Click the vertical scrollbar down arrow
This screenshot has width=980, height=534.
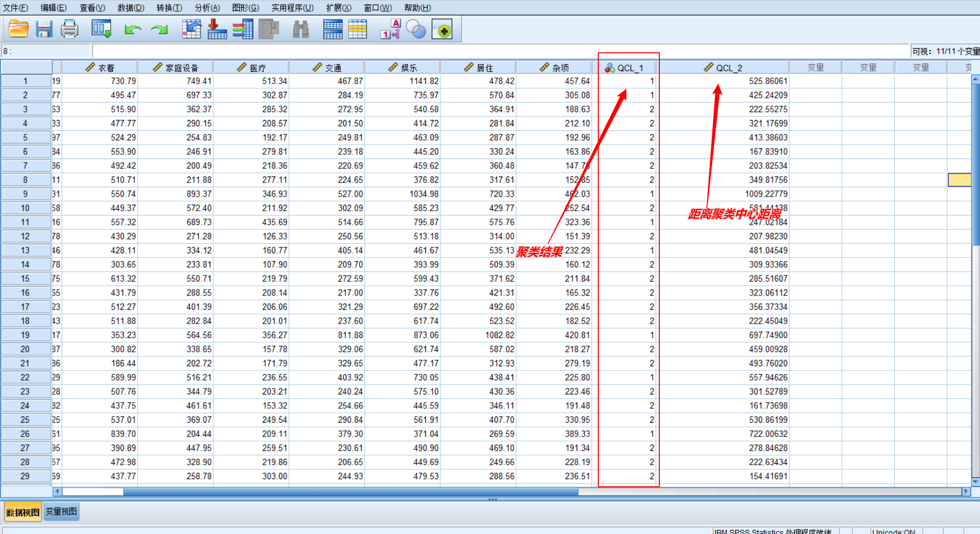(x=976, y=482)
